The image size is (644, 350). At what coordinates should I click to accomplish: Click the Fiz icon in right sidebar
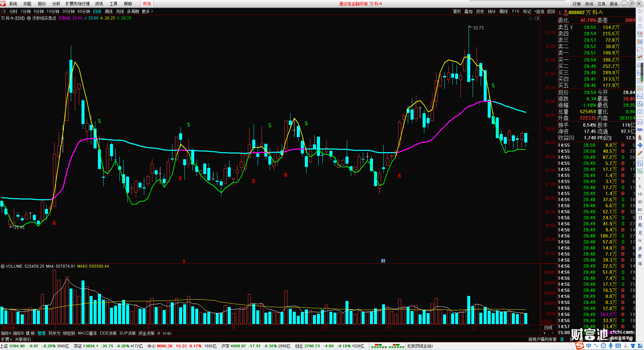click(640, 96)
